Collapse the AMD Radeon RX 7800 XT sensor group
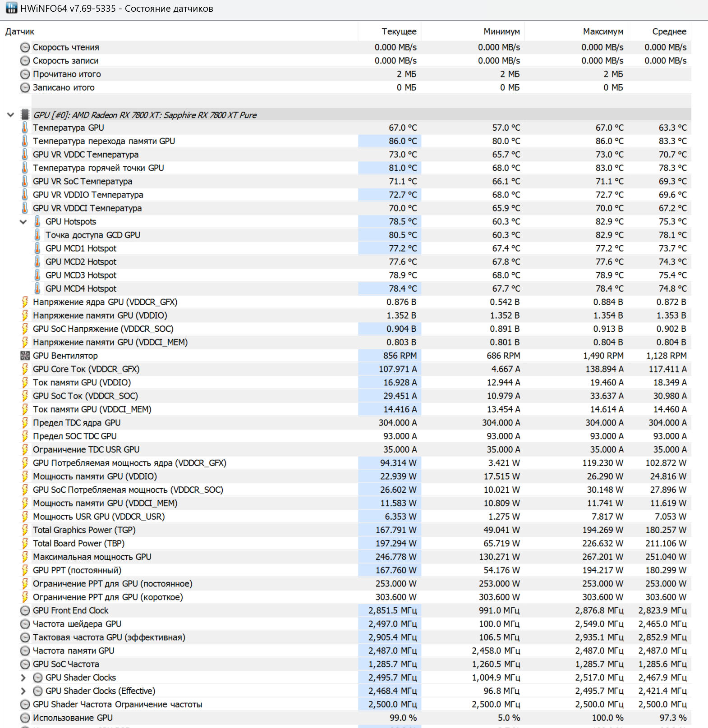This screenshot has height=728, width=708. 10,115
